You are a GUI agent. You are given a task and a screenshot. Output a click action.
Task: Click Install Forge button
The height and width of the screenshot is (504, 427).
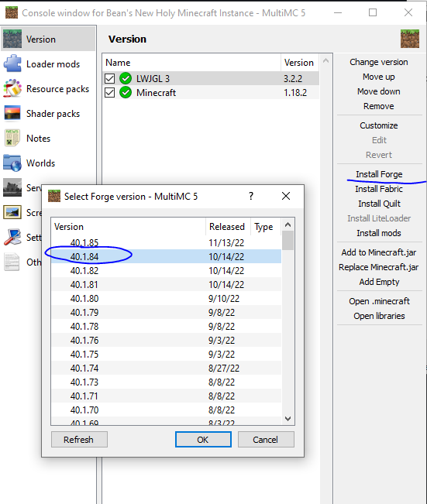379,174
